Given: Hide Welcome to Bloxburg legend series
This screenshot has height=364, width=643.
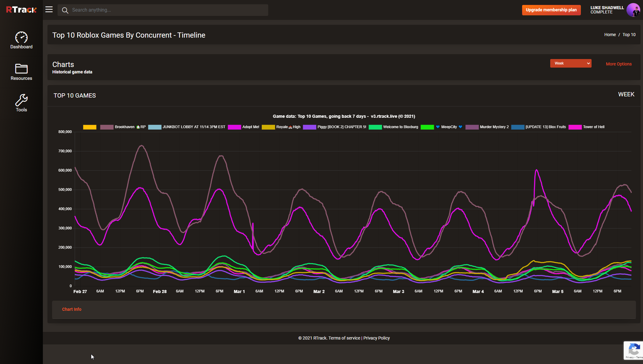Looking at the screenshot, I should tap(400, 127).
